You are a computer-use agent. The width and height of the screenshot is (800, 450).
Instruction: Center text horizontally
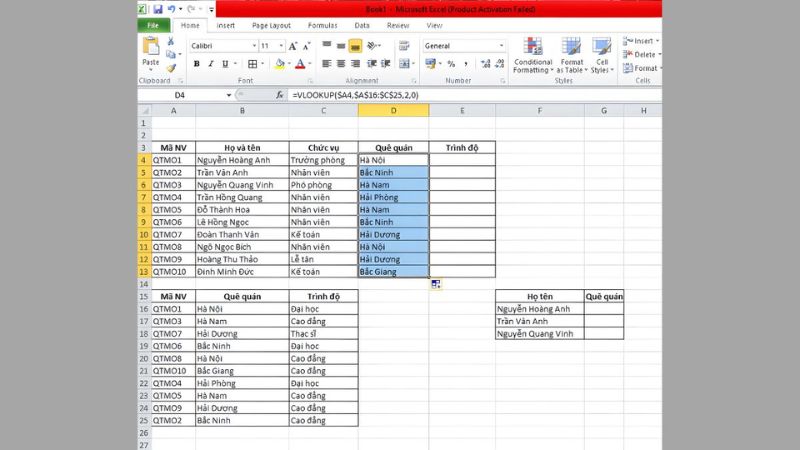[x=341, y=64]
